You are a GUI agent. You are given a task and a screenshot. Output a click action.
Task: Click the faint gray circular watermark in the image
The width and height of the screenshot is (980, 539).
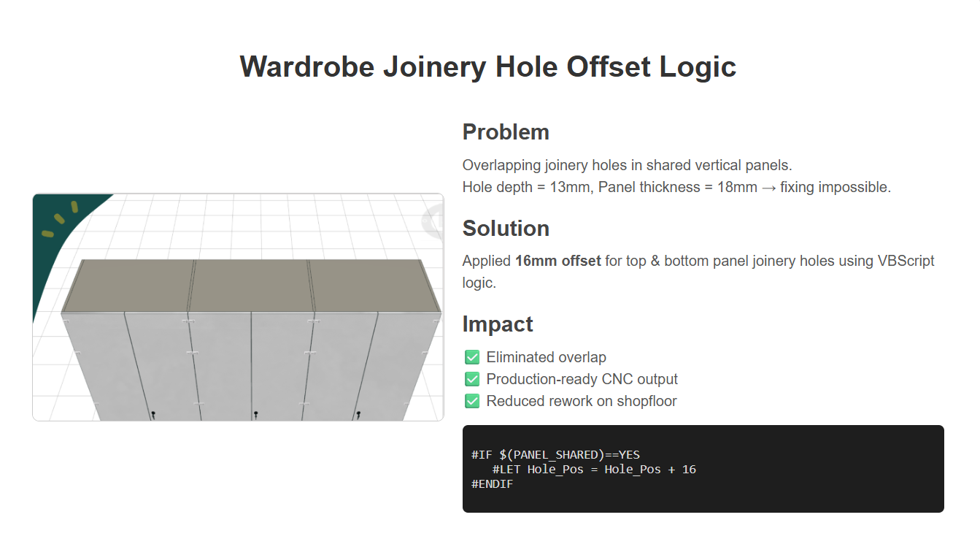(x=433, y=218)
